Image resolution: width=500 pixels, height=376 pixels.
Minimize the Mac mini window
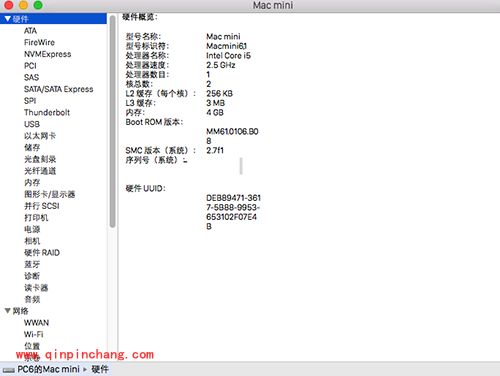pos(23,5)
